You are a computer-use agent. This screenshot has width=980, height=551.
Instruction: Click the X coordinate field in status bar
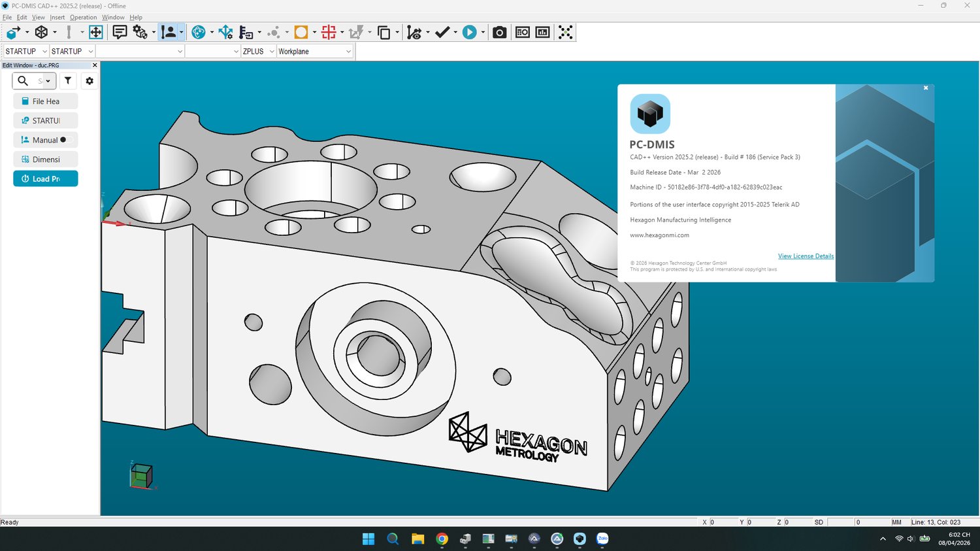(723, 522)
